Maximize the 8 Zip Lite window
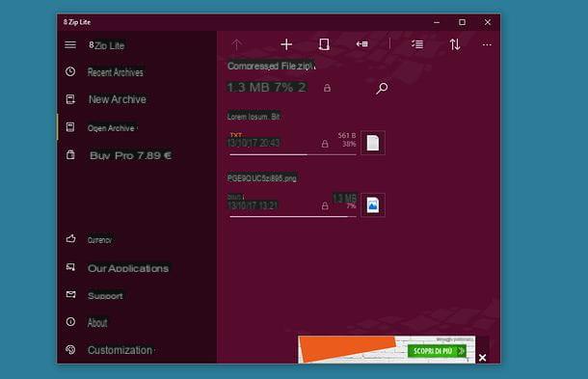Screen dimensions: 588x379 [x=462, y=22]
